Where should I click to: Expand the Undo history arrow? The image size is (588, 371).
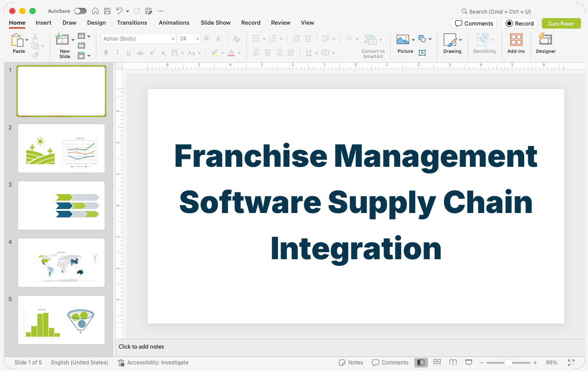coord(128,11)
